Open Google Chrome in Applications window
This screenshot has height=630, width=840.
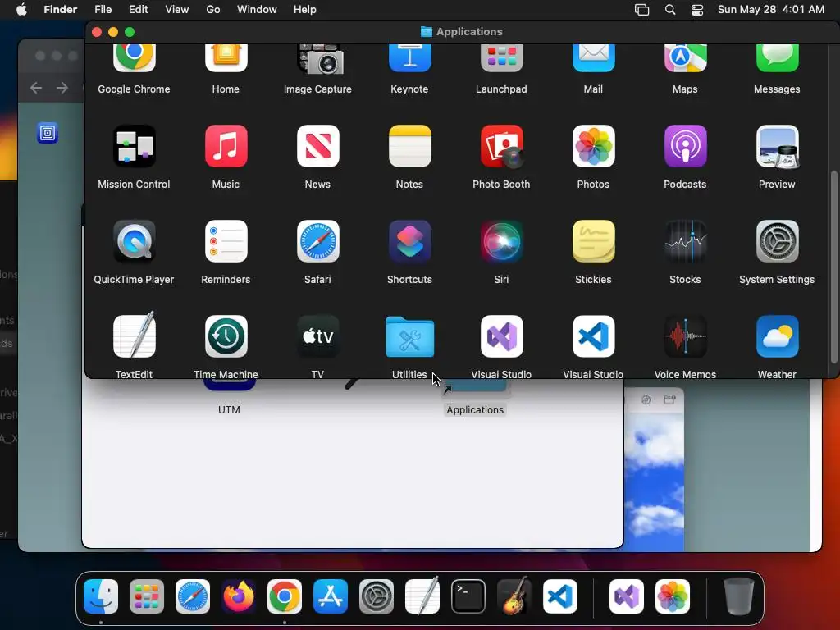click(134, 58)
